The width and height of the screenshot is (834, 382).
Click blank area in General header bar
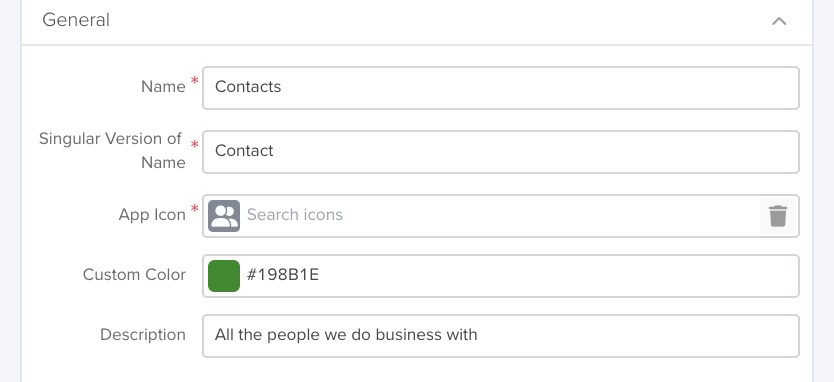click(436, 21)
